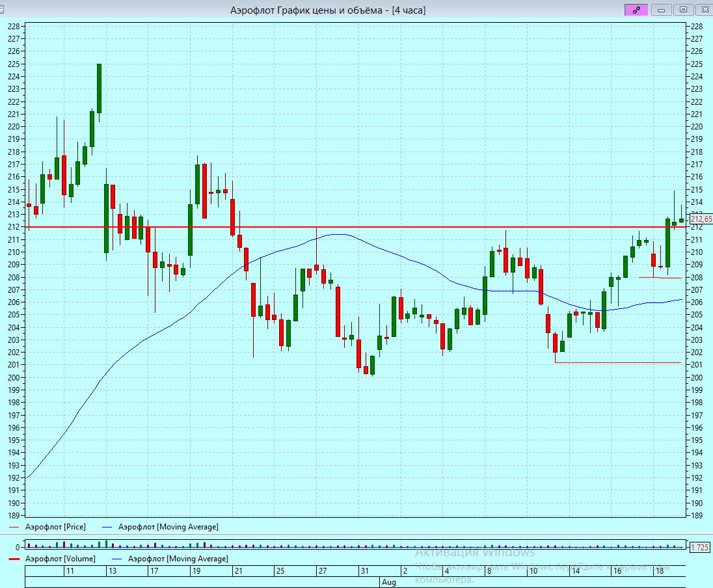
Task: Click thick red swatch beside 'Аэрофлот [Volume]'
Action: tap(14, 559)
